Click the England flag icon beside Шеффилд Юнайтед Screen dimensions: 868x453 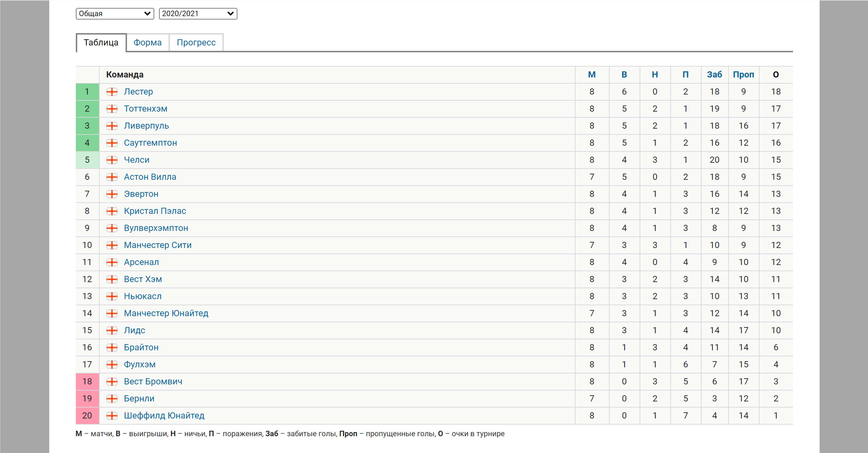pyautogui.click(x=112, y=416)
